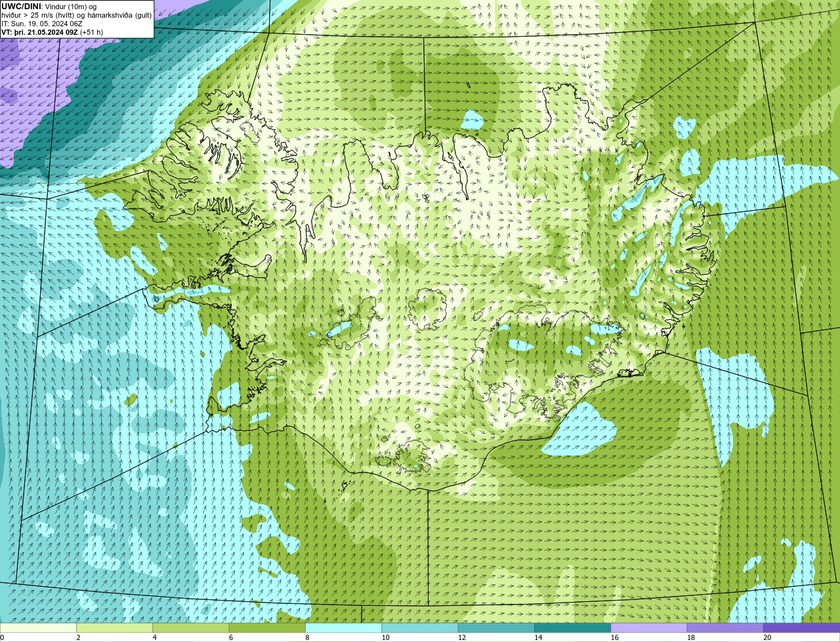840x642 pixels.
Task: Click the 12–14 m/s teal legend swatch
Action: (496, 628)
